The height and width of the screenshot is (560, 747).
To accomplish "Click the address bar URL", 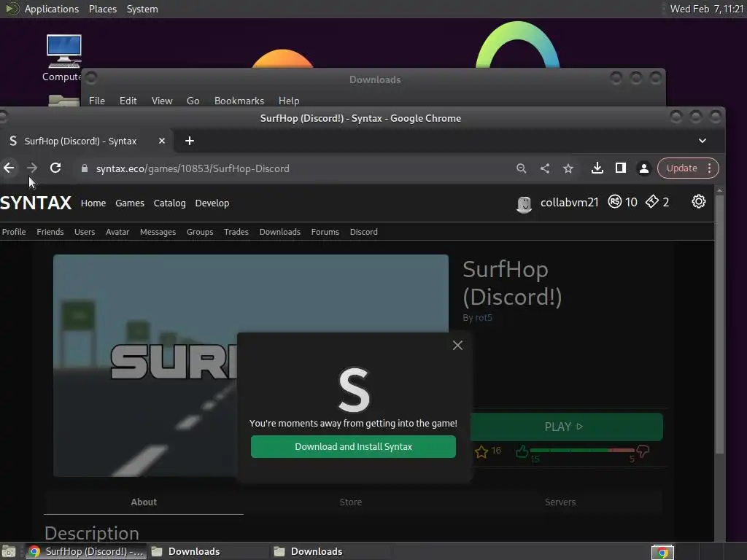I will click(x=193, y=168).
